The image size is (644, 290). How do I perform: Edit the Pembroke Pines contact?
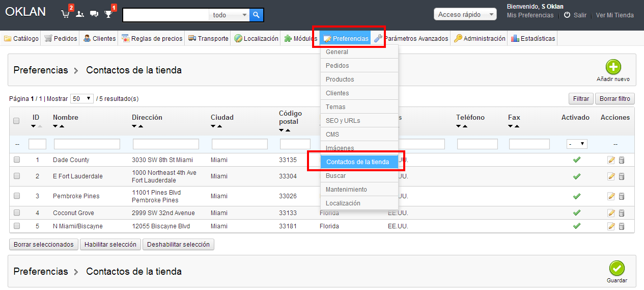tap(611, 196)
